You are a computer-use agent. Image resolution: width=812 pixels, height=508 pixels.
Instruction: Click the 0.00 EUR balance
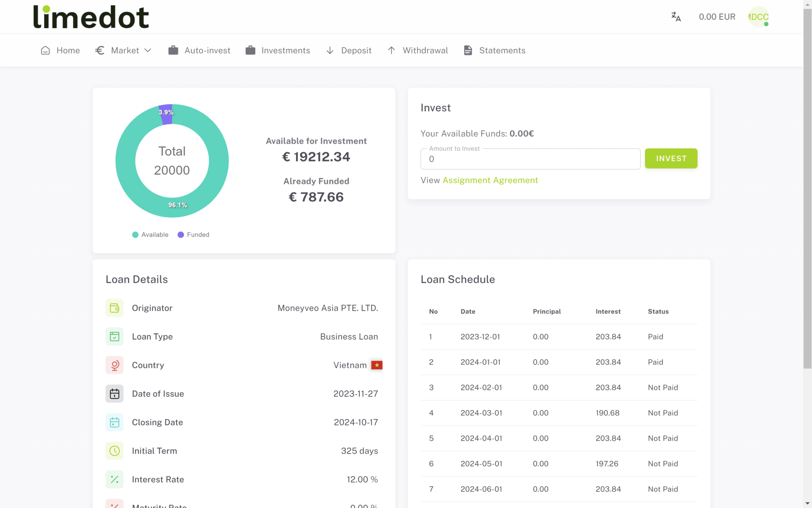pyautogui.click(x=717, y=17)
